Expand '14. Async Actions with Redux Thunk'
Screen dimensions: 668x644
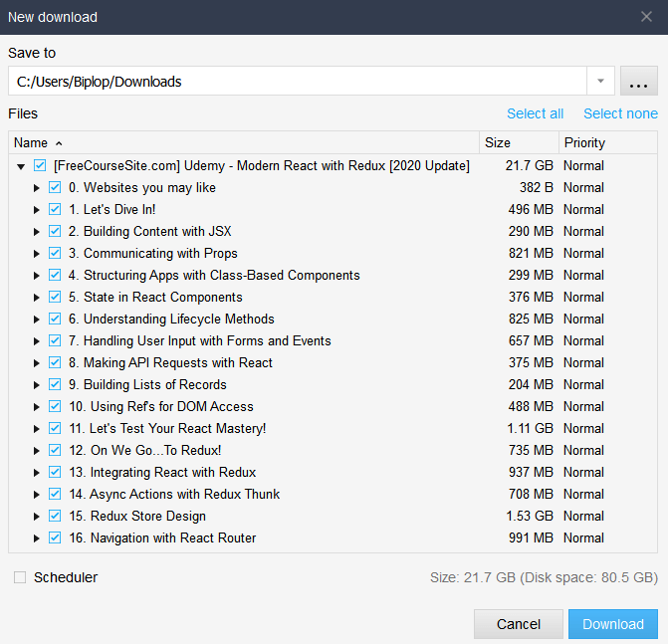pos(37,495)
